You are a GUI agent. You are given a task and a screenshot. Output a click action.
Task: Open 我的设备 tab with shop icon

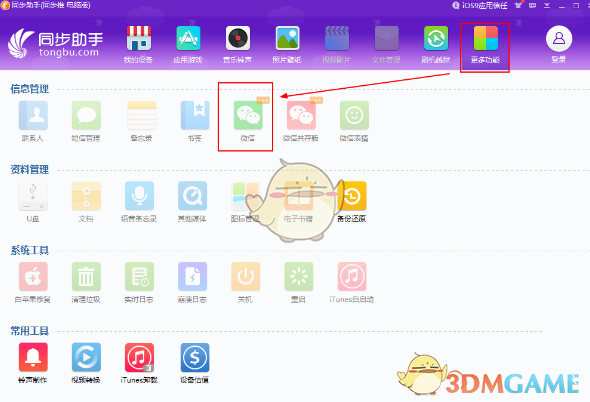(x=138, y=38)
